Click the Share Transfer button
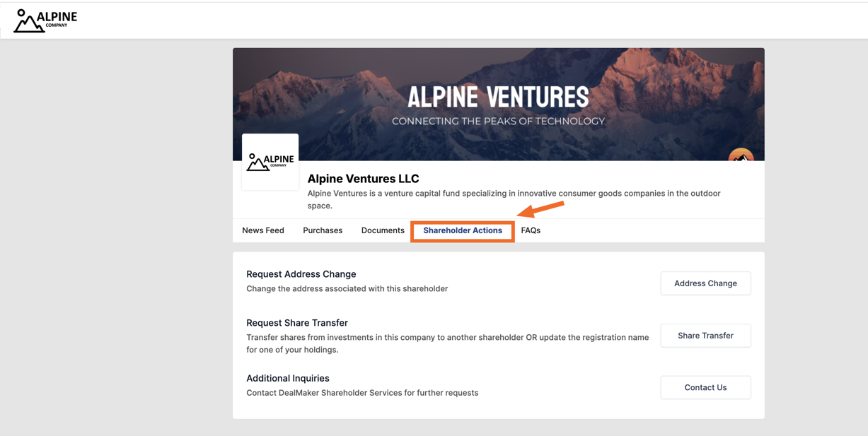The width and height of the screenshot is (868, 436). point(705,336)
